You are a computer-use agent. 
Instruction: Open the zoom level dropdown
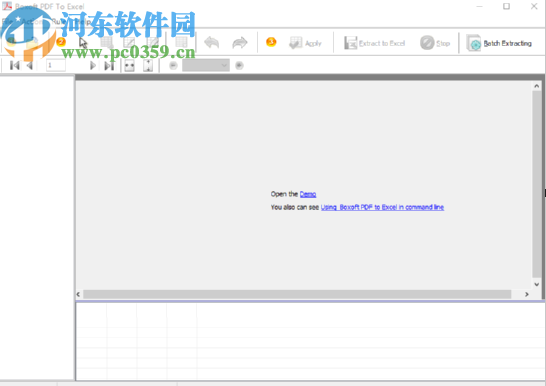tap(206, 65)
